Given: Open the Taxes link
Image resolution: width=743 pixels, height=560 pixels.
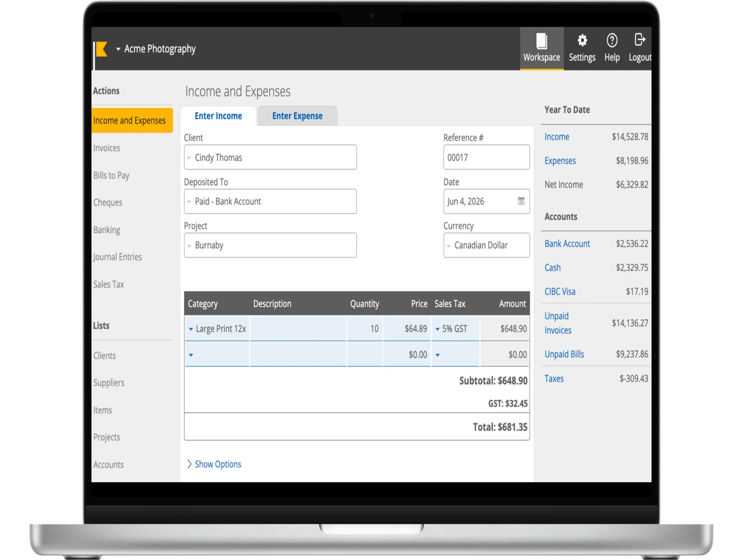Looking at the screenshot, I should (554, 378).
